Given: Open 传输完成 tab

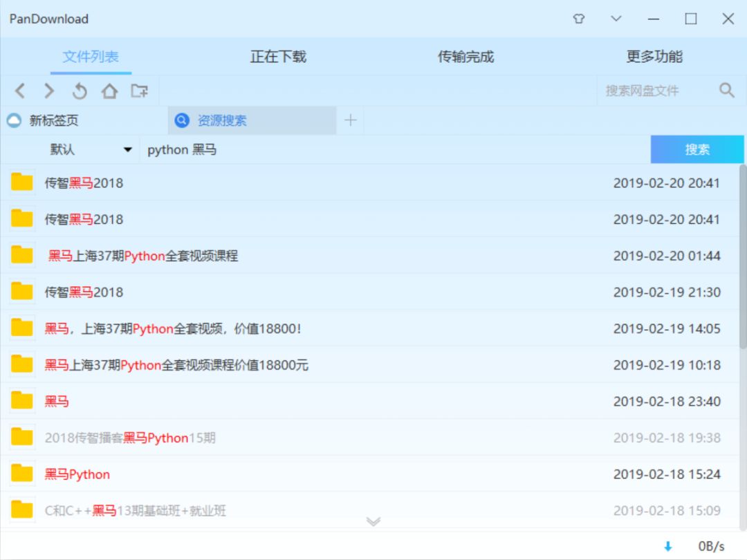Looking at the screenshot, I should click(465, 57).
